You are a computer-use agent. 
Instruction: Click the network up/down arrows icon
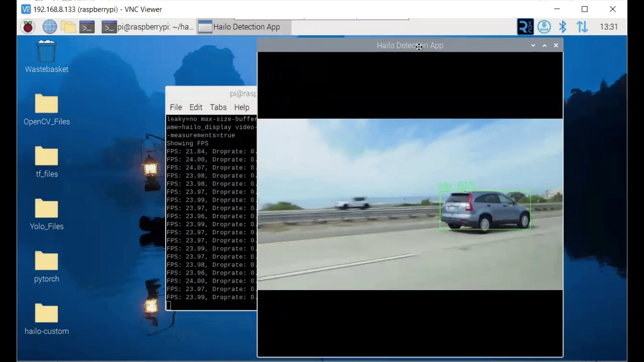click(582, 27)
